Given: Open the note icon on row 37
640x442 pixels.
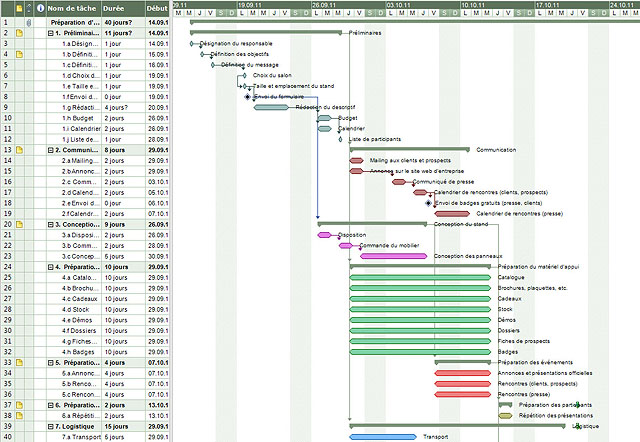Looking at the screenshot, I should click(19, 405).
